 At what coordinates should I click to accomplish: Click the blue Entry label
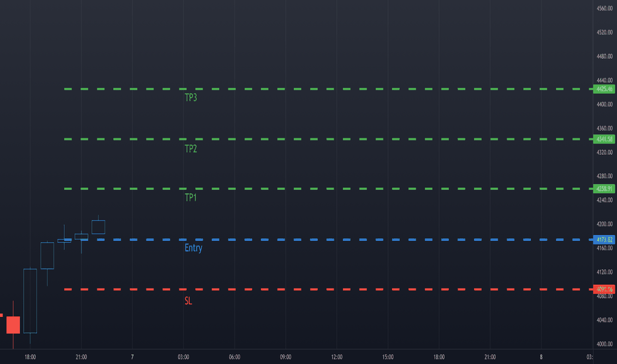pyautogui.click(x=193, y=248)
